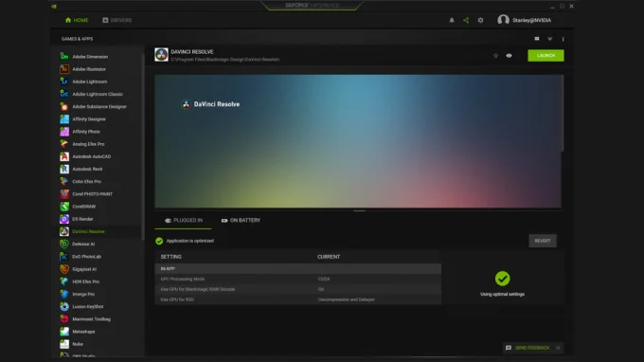The image size is (644, 362).
Task: Dismiss the Send Feedback box
Action: (x=558, y=348)
